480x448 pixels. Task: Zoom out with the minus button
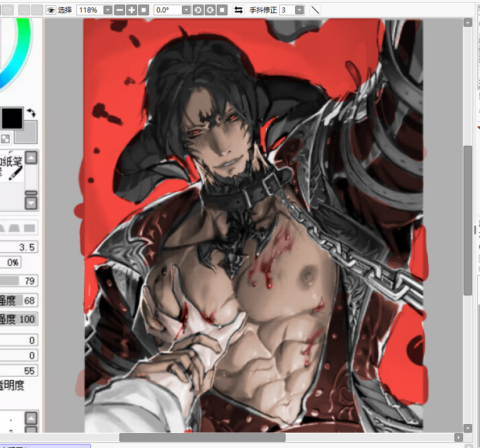pos(120,10)
